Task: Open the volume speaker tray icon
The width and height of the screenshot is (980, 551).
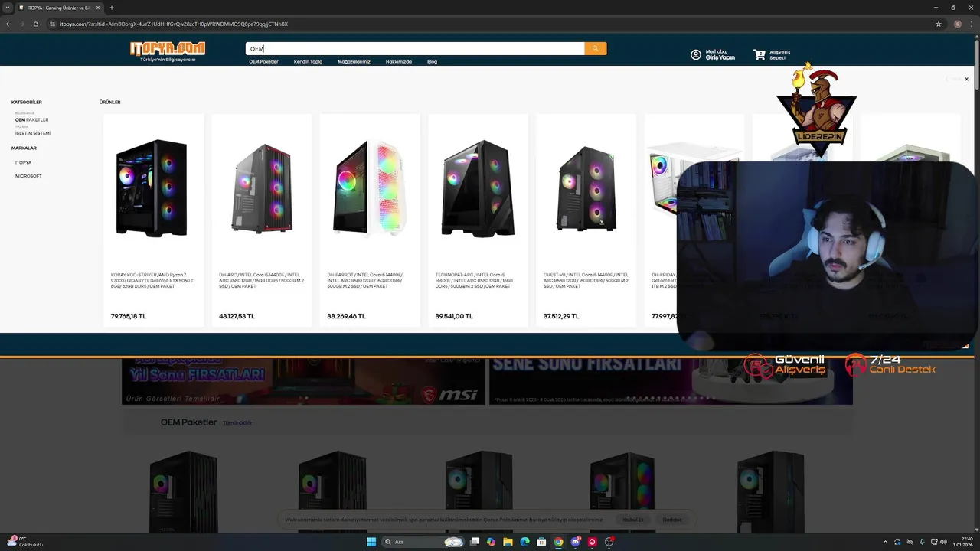Action: (942, 542)
